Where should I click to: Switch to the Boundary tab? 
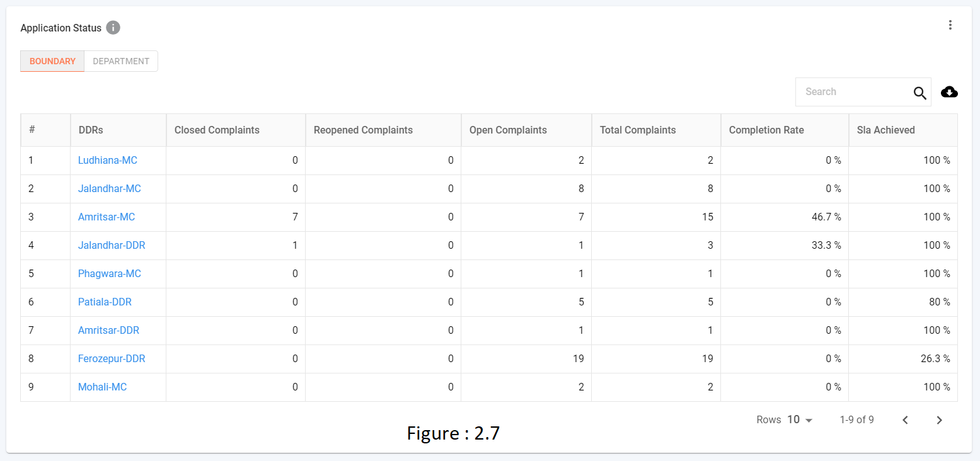(52, 61)
